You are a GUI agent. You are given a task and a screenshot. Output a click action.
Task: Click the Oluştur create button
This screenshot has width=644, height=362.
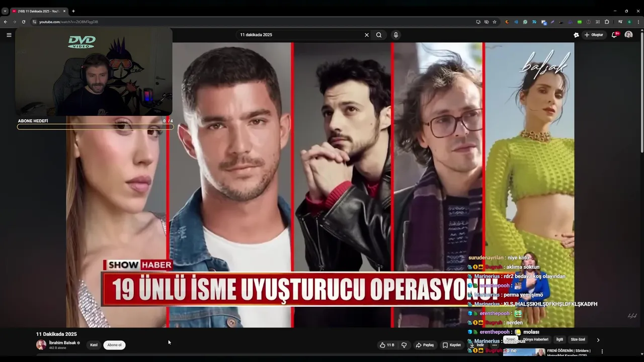[594, 35]
